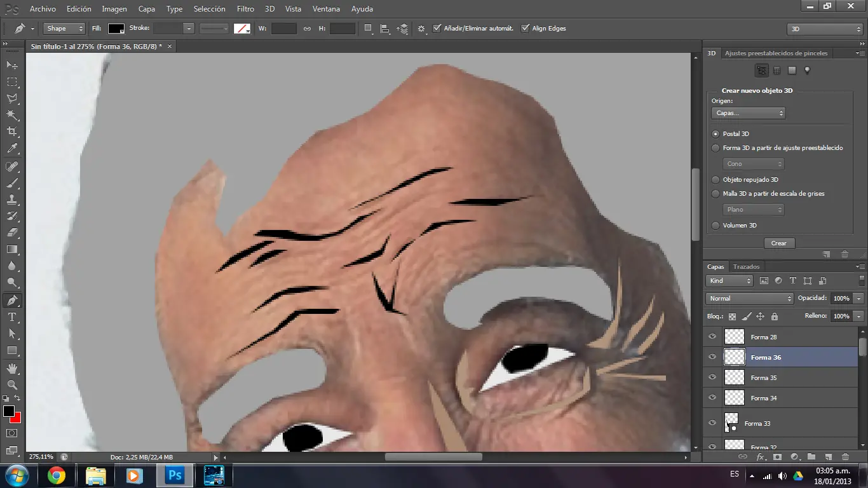The image size is (868, 488).
Task: Select the Polygonal Lasso tool
Action: point(12,98)
